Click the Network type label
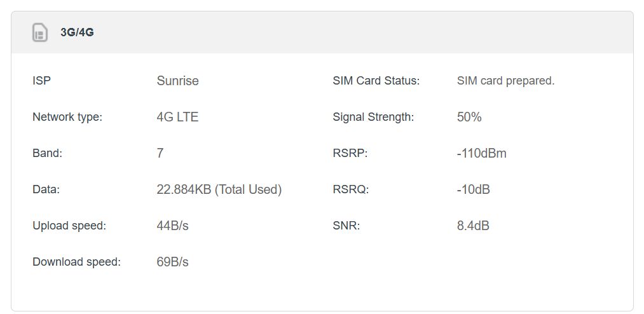 pos(67,117)
